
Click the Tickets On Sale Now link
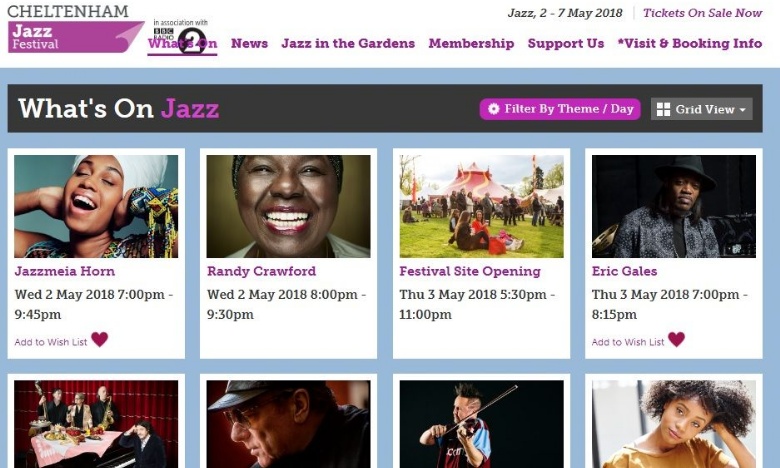coord(702,13)
